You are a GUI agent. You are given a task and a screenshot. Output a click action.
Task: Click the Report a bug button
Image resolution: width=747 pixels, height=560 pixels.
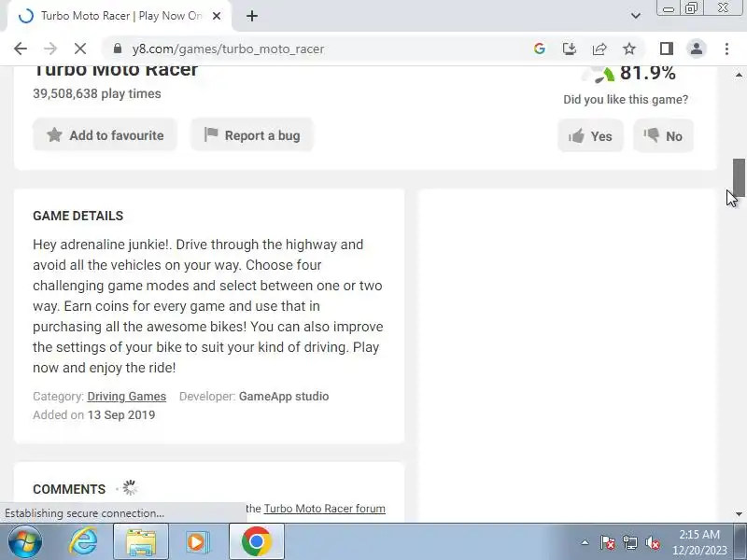pyautogui.click(x=252, y=135)
